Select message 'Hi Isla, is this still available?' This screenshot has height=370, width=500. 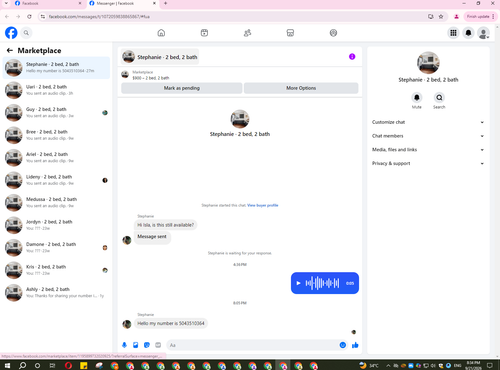(165, 225)
